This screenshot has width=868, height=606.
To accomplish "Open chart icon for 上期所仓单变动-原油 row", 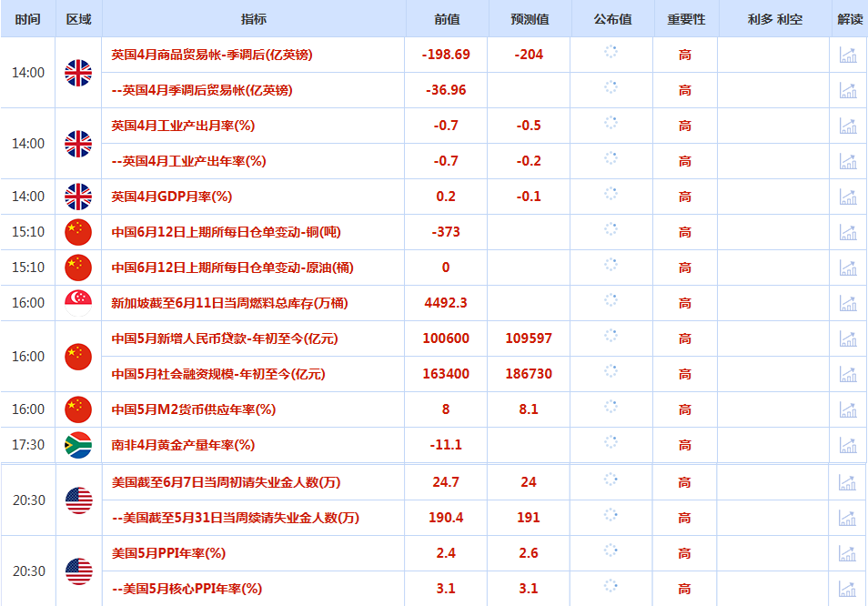I will click(x=848, y=268).
